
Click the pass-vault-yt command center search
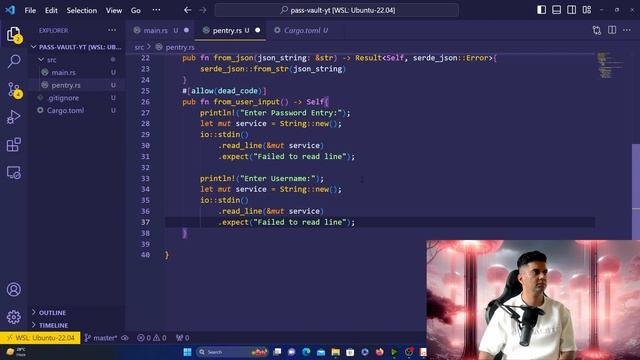tap(337, 10)
